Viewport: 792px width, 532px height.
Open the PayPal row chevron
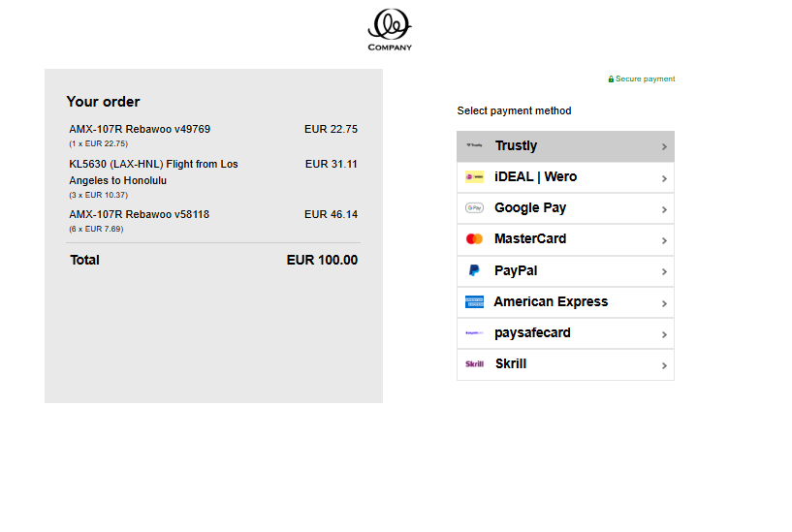(x=664, y=272)
